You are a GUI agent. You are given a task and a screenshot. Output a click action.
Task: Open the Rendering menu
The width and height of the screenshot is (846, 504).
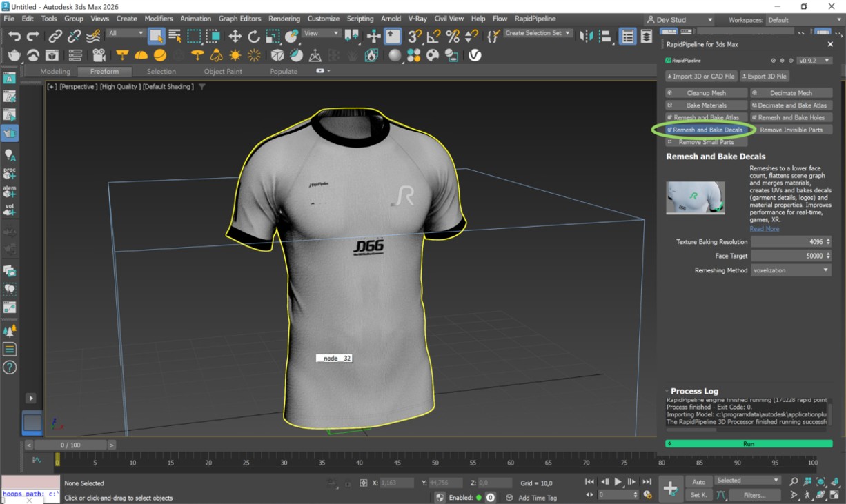coord(284,19)
